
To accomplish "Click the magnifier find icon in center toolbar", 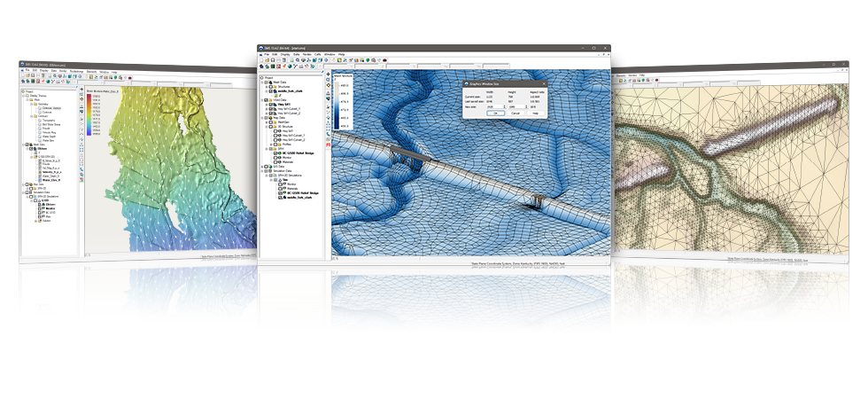I will 298,60.
